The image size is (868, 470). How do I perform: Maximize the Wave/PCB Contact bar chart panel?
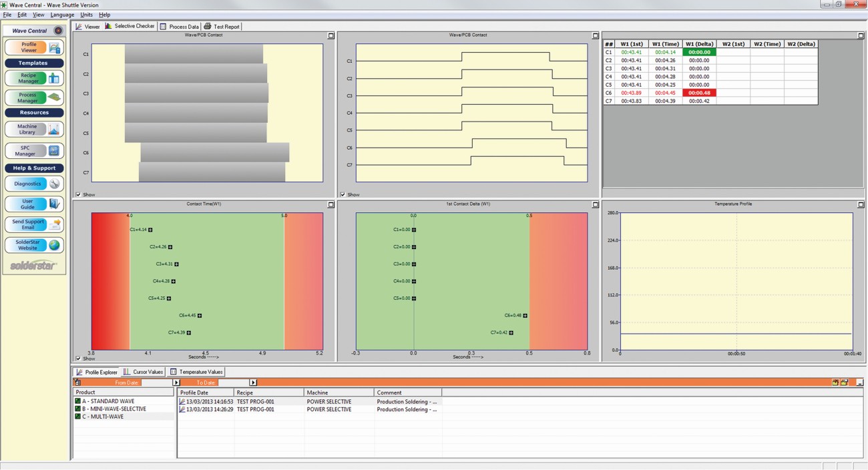[331, 35]
